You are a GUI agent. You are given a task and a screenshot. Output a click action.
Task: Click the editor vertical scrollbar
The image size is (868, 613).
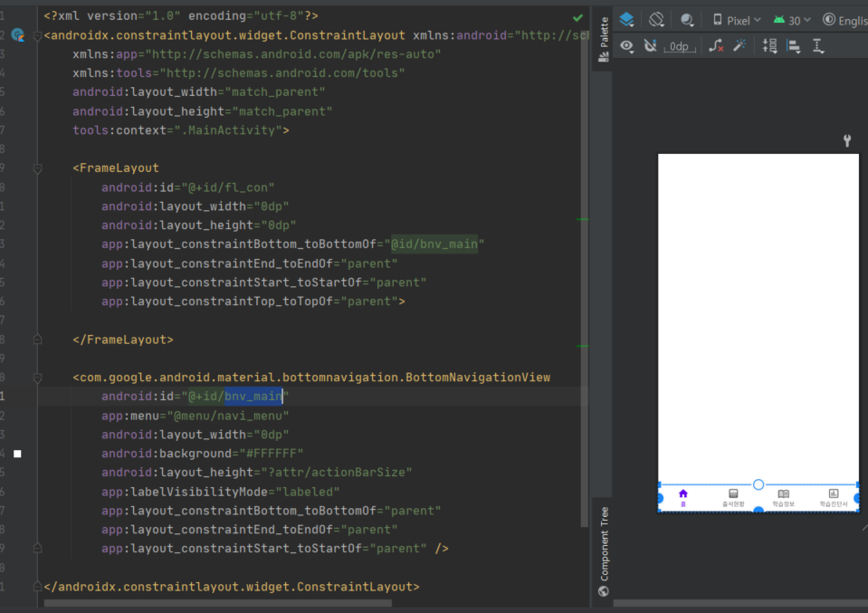point(585,277)
